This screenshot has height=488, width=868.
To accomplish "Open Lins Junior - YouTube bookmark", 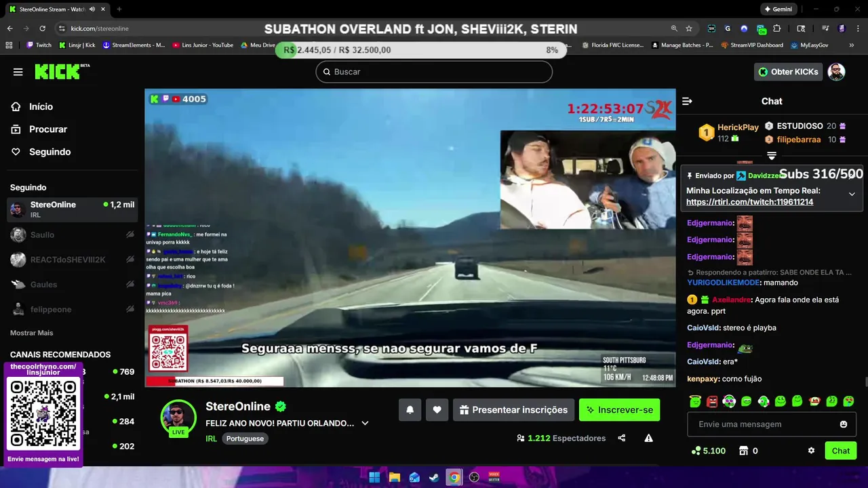I will click(x=203, y=45).
